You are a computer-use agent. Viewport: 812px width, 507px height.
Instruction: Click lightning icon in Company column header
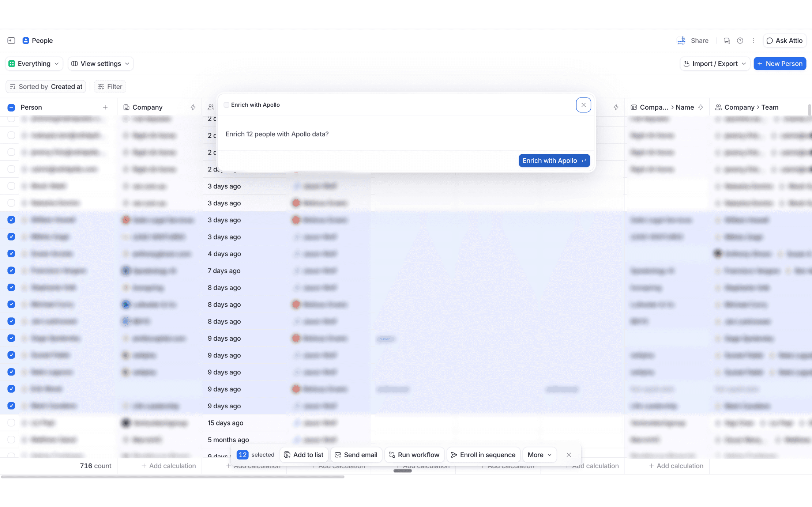193,107
